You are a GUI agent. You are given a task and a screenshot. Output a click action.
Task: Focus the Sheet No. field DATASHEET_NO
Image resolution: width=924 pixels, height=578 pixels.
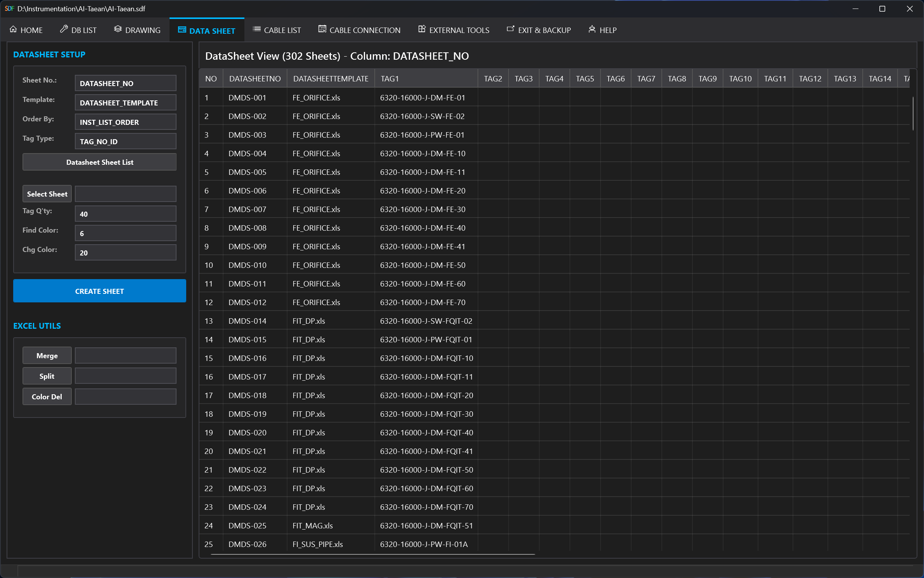[126, 83]
